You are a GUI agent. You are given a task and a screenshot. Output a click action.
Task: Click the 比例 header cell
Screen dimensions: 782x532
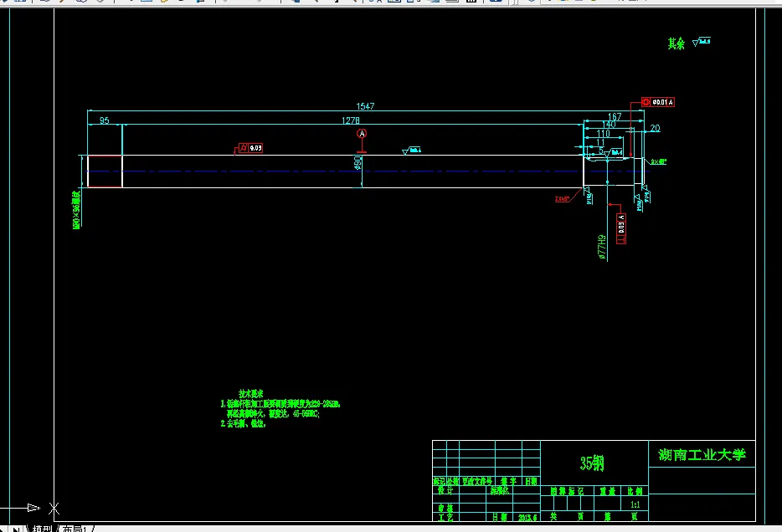coord(635,491)
